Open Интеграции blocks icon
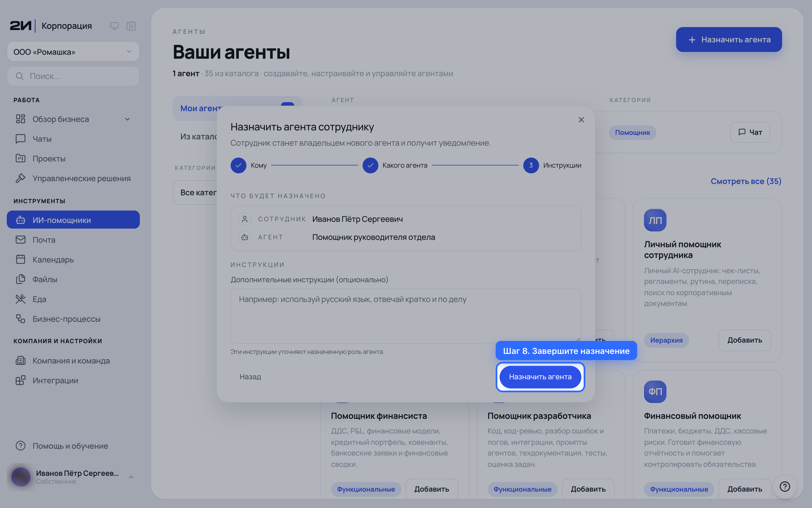The height and width of the screenshot is (508, 812). (21, 380)
